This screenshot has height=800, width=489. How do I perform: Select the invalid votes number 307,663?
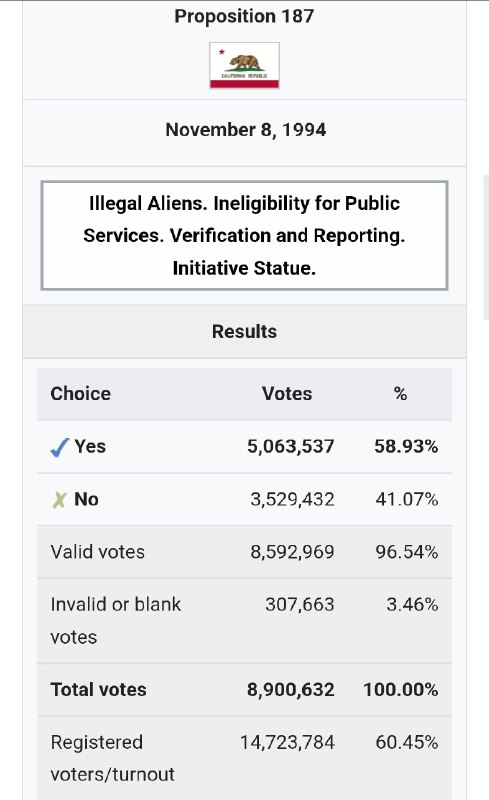[300, 605]
